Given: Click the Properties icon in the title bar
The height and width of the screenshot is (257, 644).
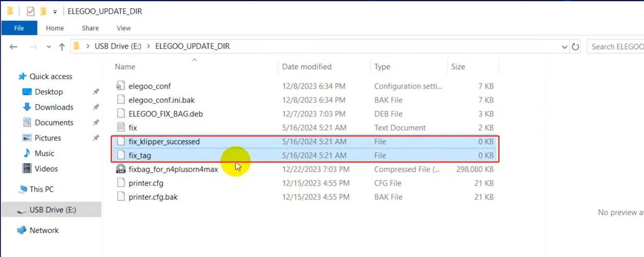Looking at the screenshot, I should (x=30, y=11).
